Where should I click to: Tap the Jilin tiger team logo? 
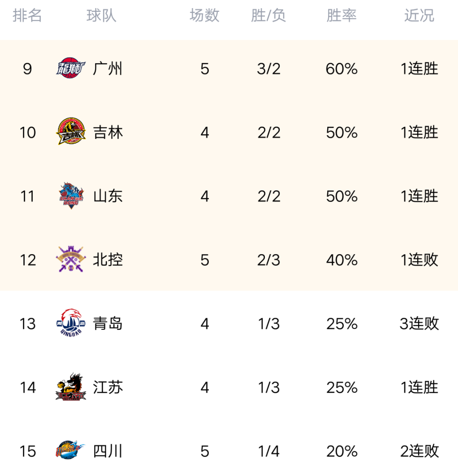tap(71, 131)
